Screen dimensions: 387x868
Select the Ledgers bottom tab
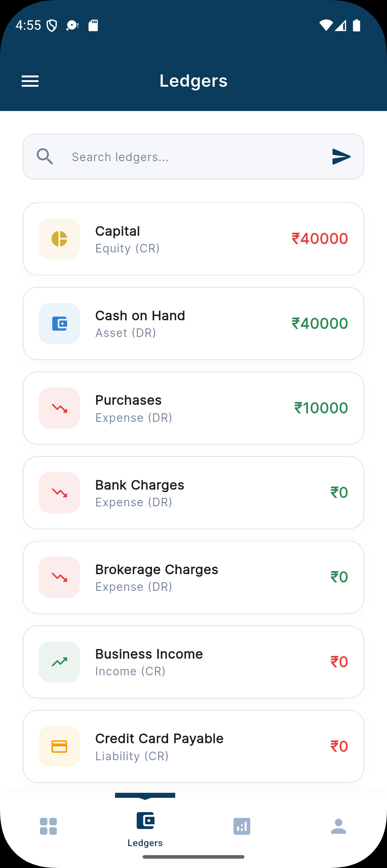(145, 829)
